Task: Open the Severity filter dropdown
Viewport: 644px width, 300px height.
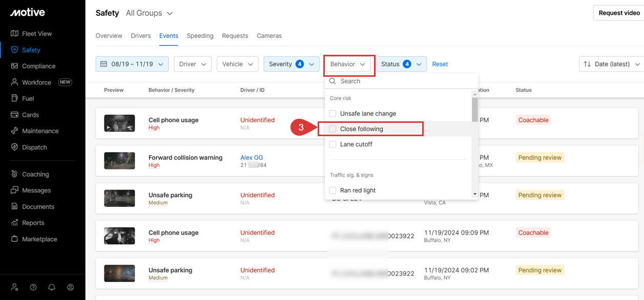Action: coord(291,64)
